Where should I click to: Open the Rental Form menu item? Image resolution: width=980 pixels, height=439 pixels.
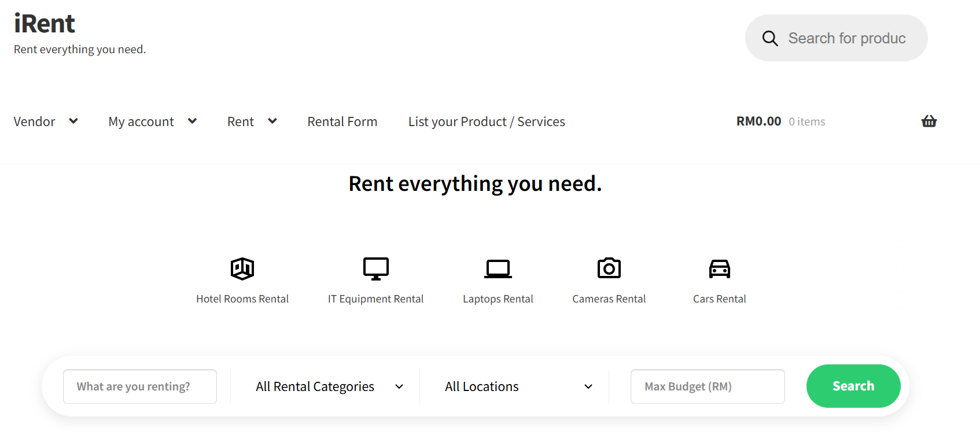[342, 121]
